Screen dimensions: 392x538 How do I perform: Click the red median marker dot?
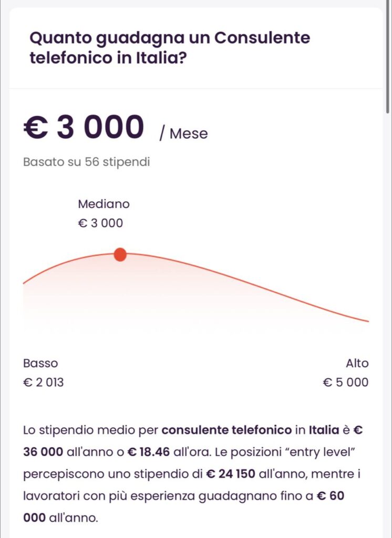click(x=120, y=255)
